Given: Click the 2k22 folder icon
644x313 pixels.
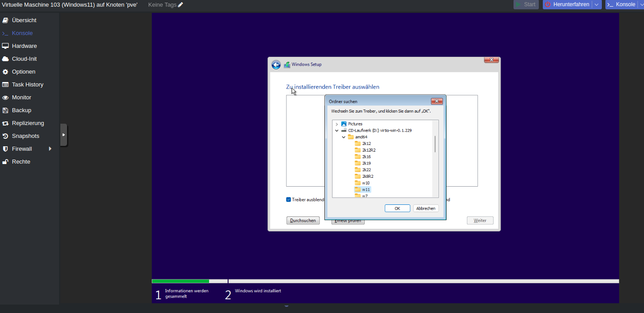Looking at the screenshot, I should point(358,170).
